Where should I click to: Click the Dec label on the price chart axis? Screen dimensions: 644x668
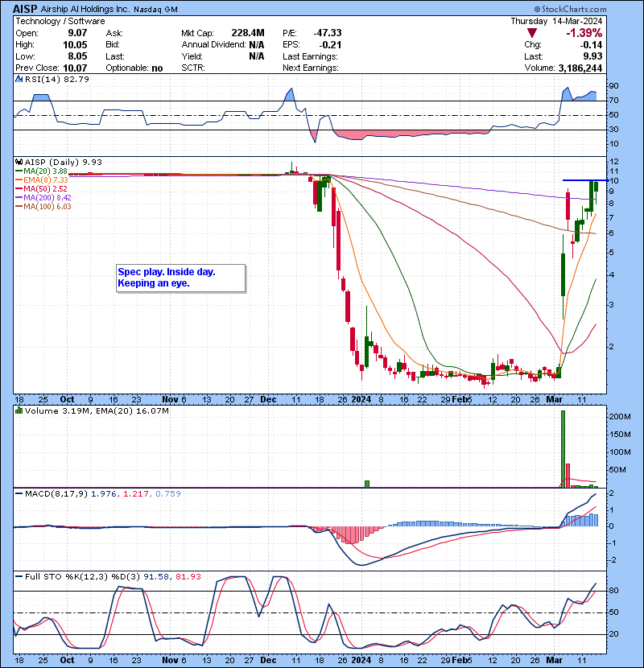coord(268,400)
